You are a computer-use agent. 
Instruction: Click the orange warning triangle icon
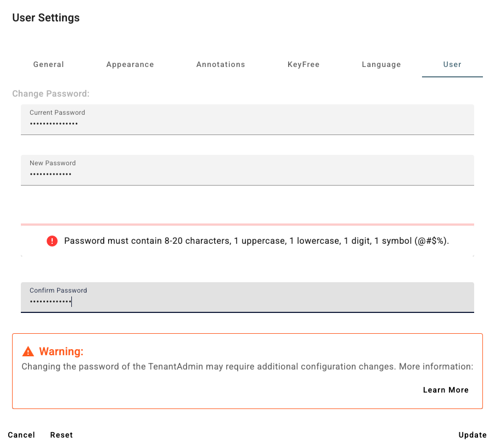28,351
